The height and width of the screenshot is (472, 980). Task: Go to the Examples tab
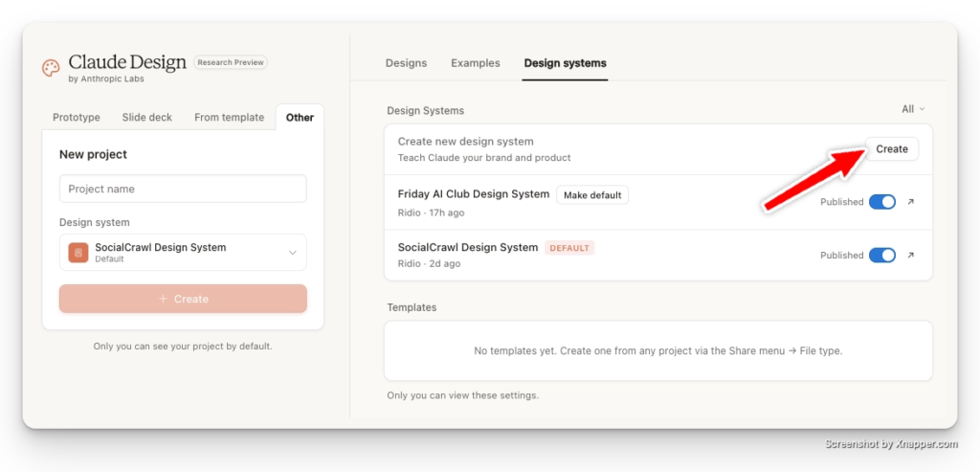point(476,63)
